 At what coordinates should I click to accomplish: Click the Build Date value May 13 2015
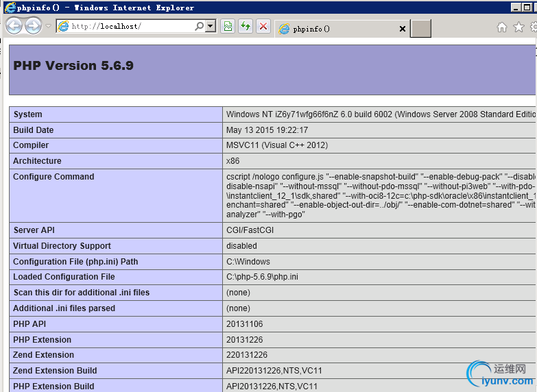[267, 130]
